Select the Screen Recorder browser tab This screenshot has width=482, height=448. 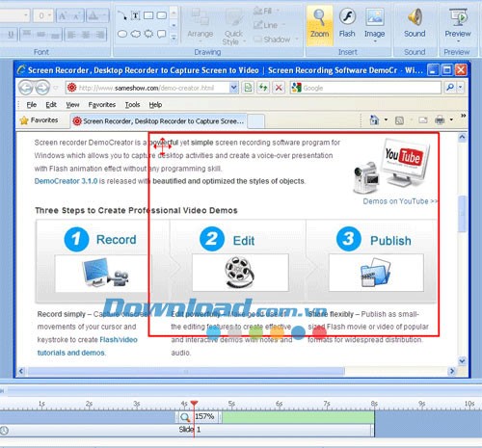tap(159, 121)
